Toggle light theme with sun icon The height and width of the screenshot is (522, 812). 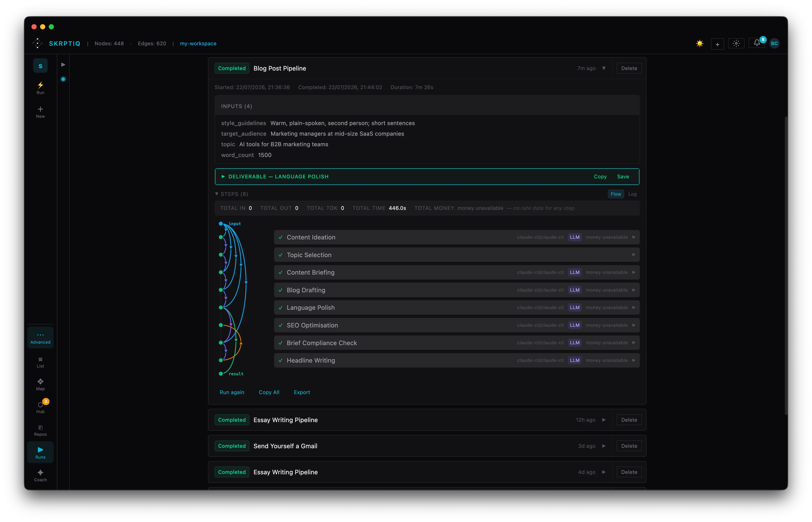pos(700,43)
